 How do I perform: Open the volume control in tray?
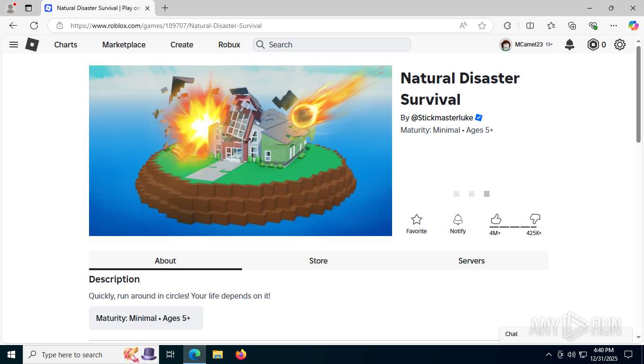click(x=571, y=355)
